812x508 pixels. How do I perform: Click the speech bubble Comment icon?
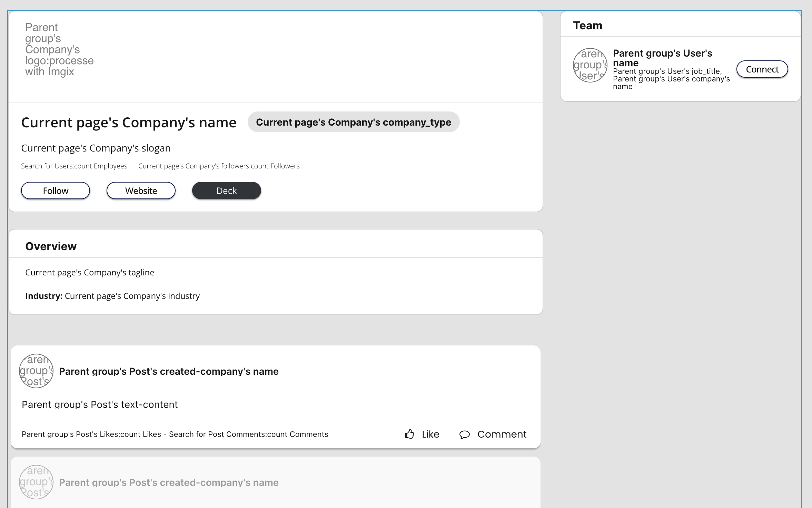coord(465,434)
